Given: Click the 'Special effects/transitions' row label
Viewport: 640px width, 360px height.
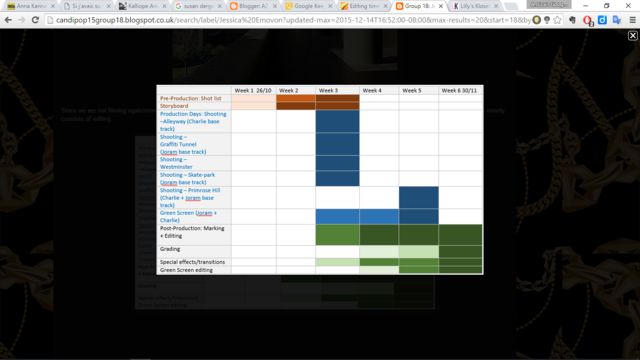Looking at the screenshot, I should point(192,262).
